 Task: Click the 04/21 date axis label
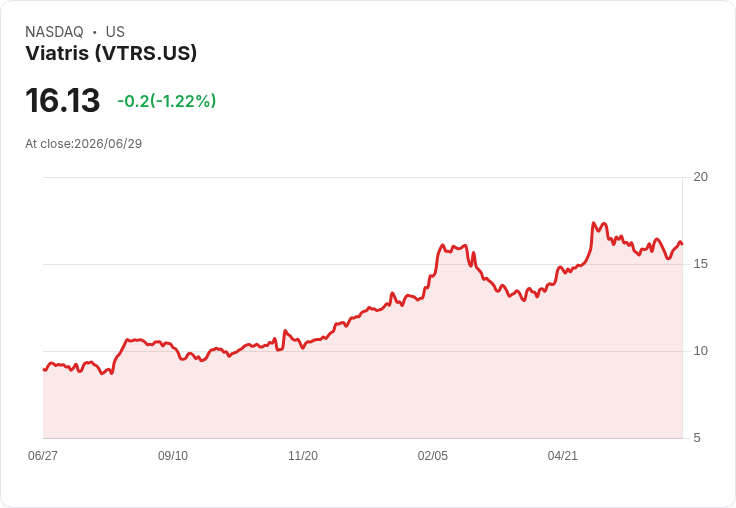562,455
